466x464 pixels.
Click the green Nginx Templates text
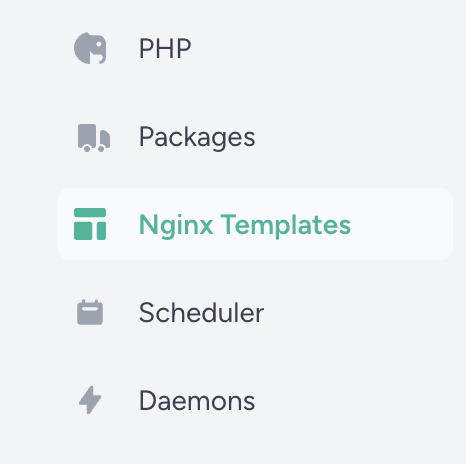pos(245,225)
